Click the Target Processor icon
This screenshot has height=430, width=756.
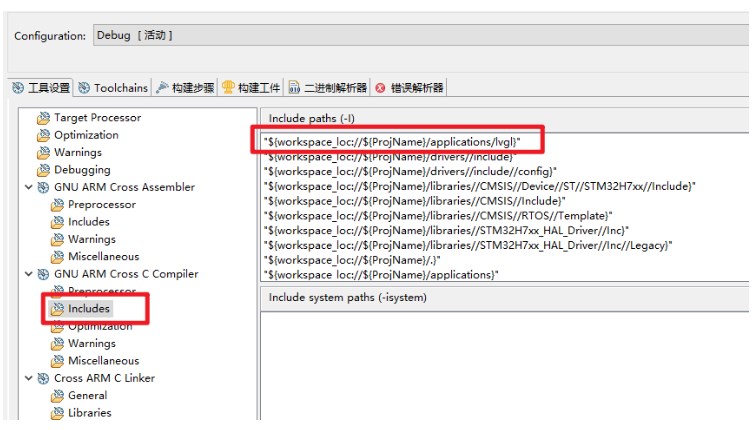pos(43,118)
